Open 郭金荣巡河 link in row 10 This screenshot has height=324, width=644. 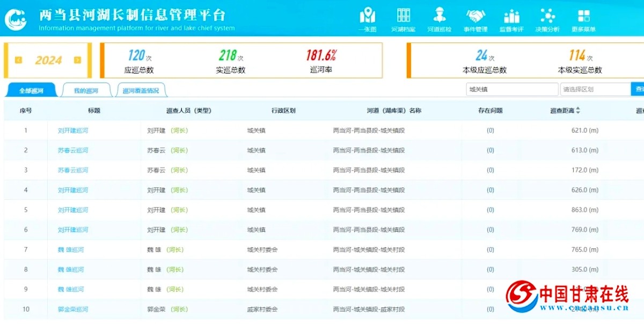(73, 309)
